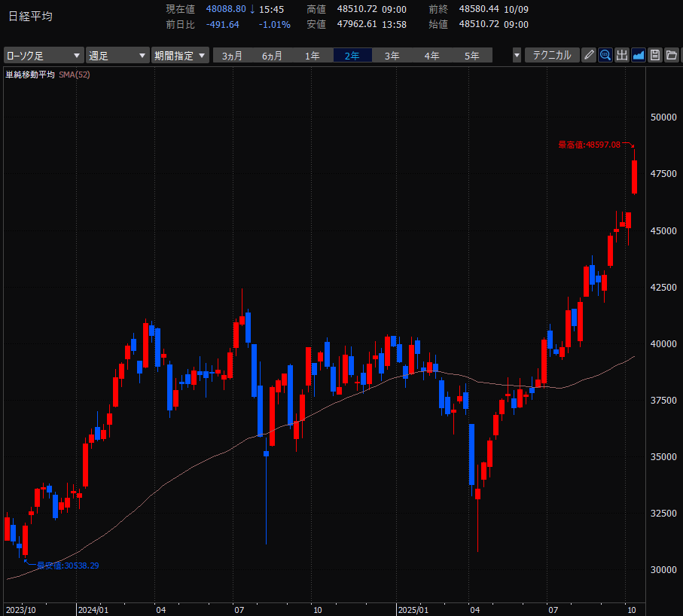
Task: Click the latest red candlestick near 47500
Action: click(x=635, y=177)
